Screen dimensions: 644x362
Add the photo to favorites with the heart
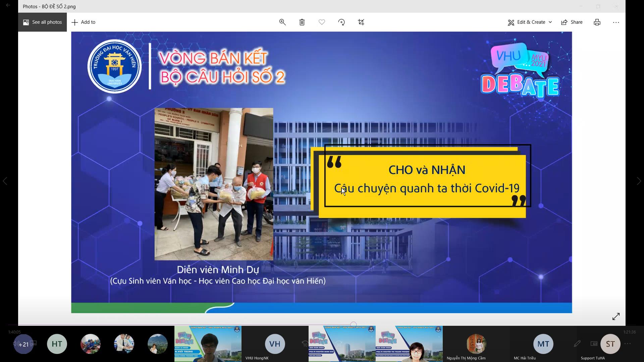322,22
